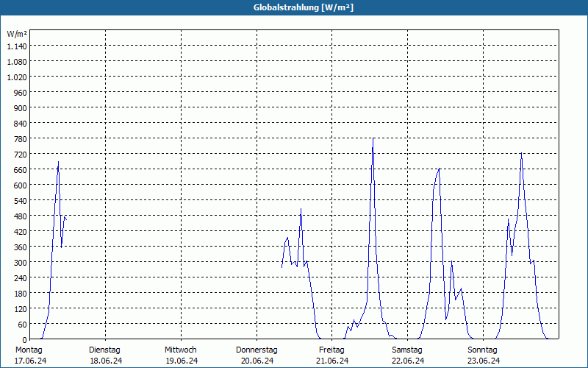Click Sunday's 720 W/m² curve peak
The height and width of the screenshot is (368, 588).
[521, 153]
